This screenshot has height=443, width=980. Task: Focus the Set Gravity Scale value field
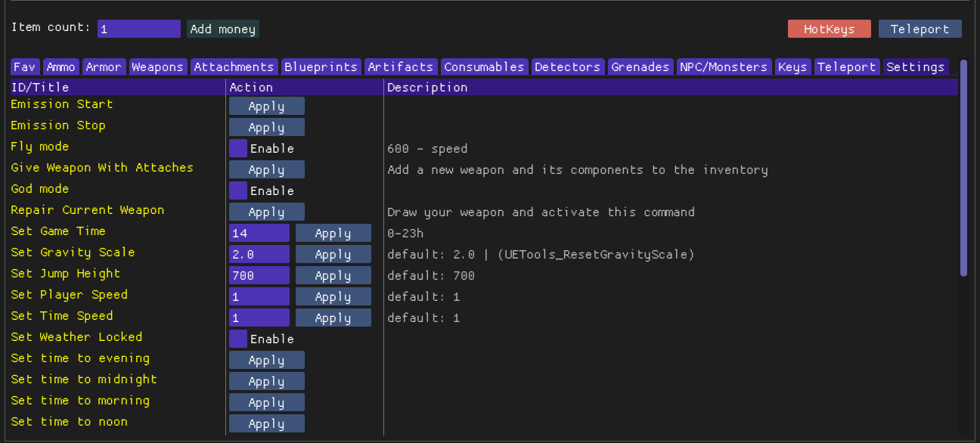[x=259, y=254]
